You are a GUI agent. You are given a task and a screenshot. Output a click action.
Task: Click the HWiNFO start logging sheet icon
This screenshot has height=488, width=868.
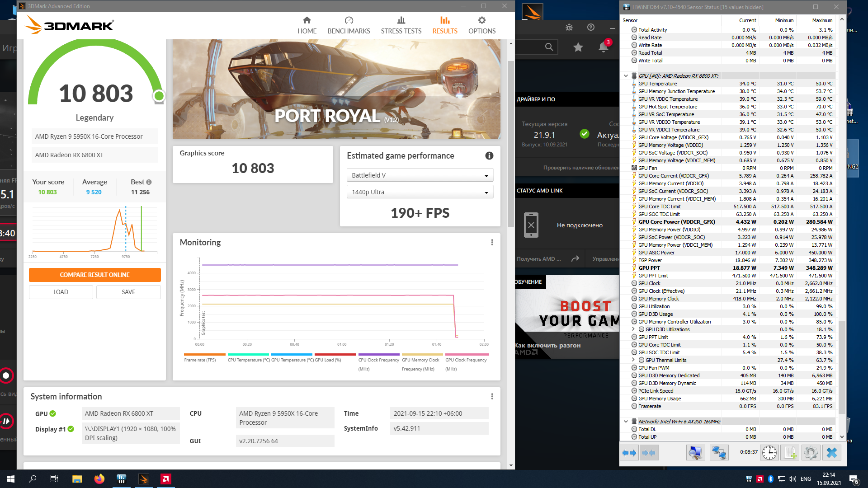pyautogui.click(x=790, y=453)
